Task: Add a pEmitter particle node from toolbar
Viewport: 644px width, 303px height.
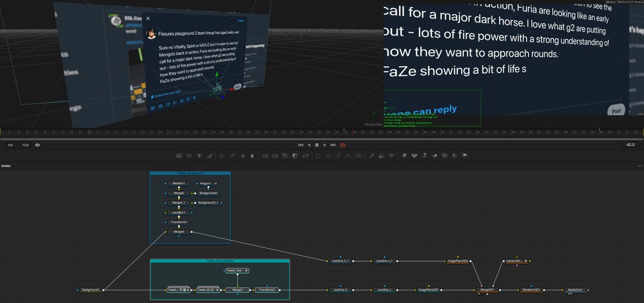Action: click(371, 155)
